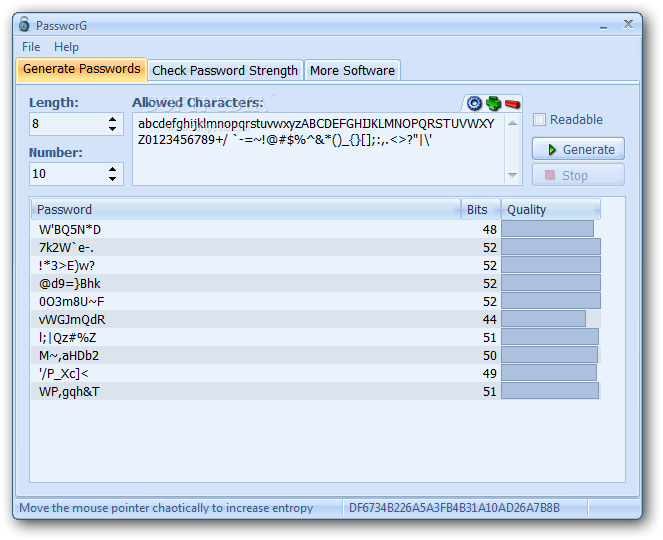Click the Generate button
This screenshot has height=540, width=663.
pos(578,149)
